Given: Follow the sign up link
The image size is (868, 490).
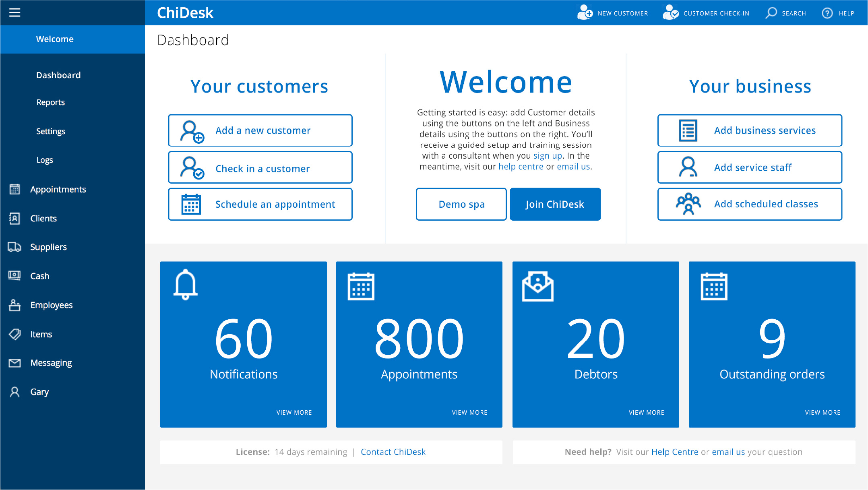Looking at the screenshot, I should [548, 156].
